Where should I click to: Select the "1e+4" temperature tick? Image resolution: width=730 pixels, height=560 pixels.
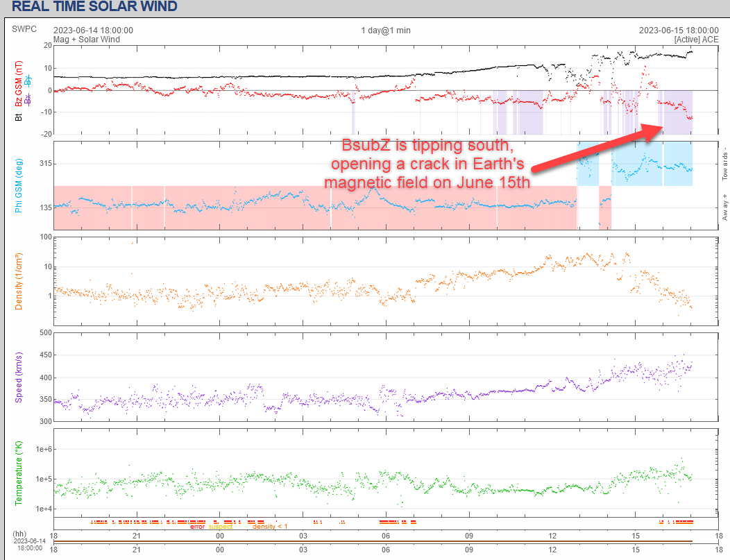pyautogui.click(x=44, y=509)
